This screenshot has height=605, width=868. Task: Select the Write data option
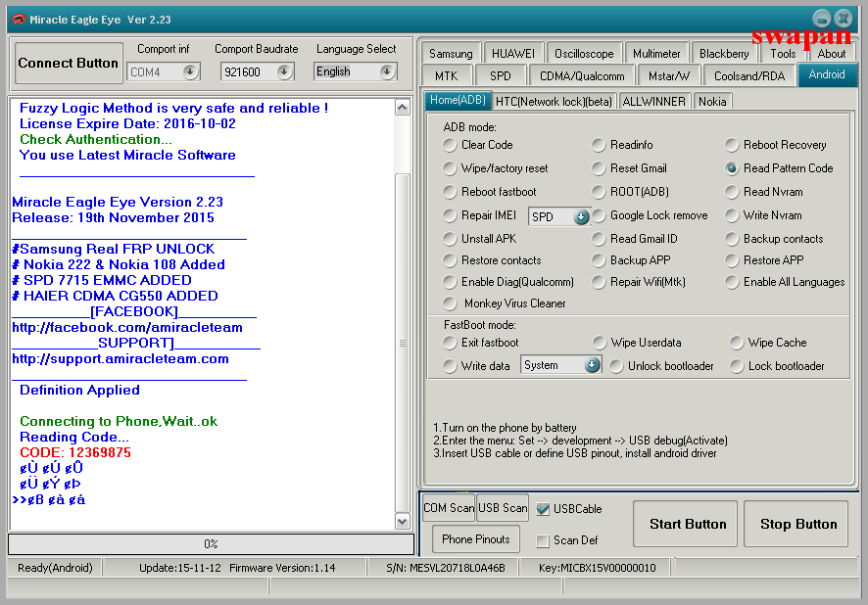(450, 366)
